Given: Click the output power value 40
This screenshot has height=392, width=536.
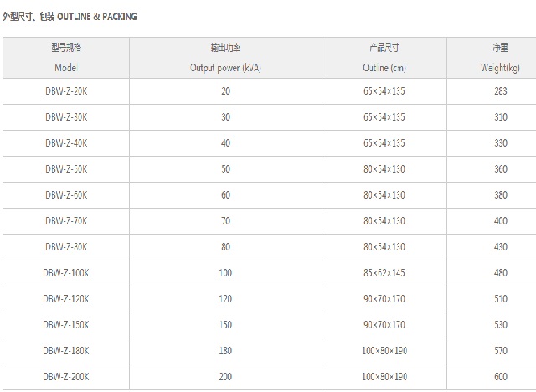Looking at the screenshot, I should click(225, 143).
